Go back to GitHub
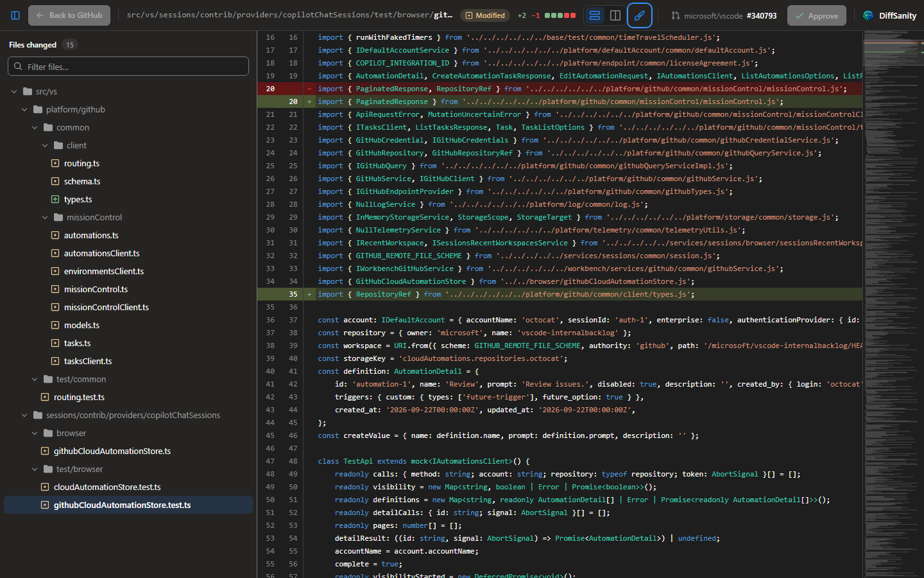The height and width of the screenshot is (578, 924). 69,15
